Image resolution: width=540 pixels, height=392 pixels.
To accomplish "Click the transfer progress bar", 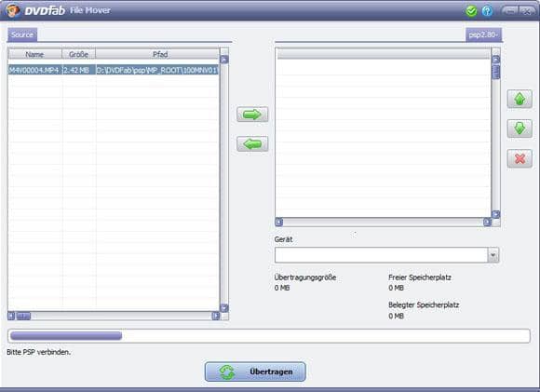I will [x=269, y=336].
